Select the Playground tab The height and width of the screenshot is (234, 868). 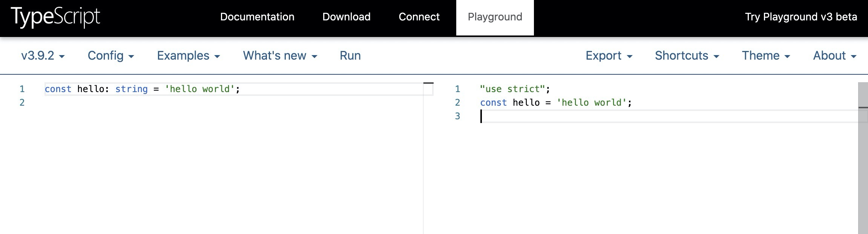point(495,17)
